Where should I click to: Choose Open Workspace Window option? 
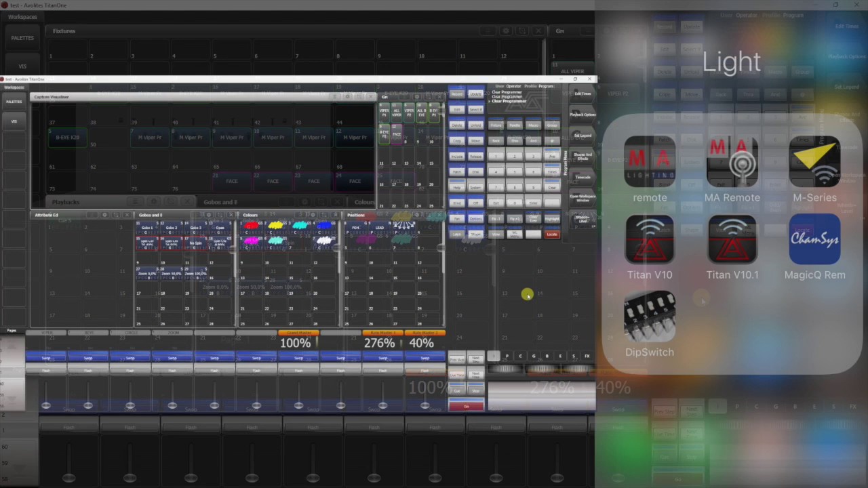tap(583, 199)
